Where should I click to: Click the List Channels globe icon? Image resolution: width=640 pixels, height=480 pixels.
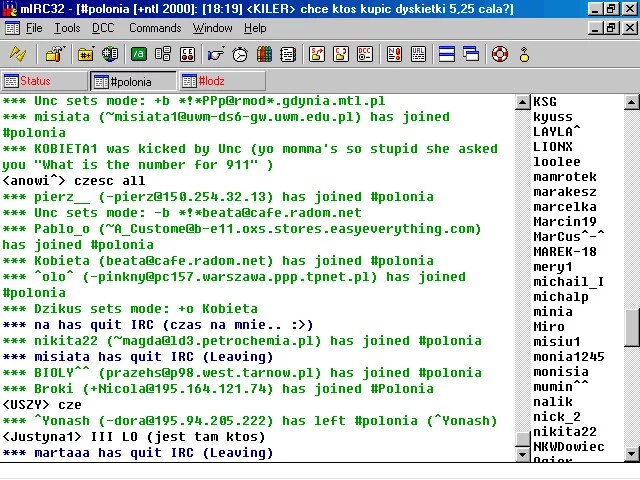110,54
